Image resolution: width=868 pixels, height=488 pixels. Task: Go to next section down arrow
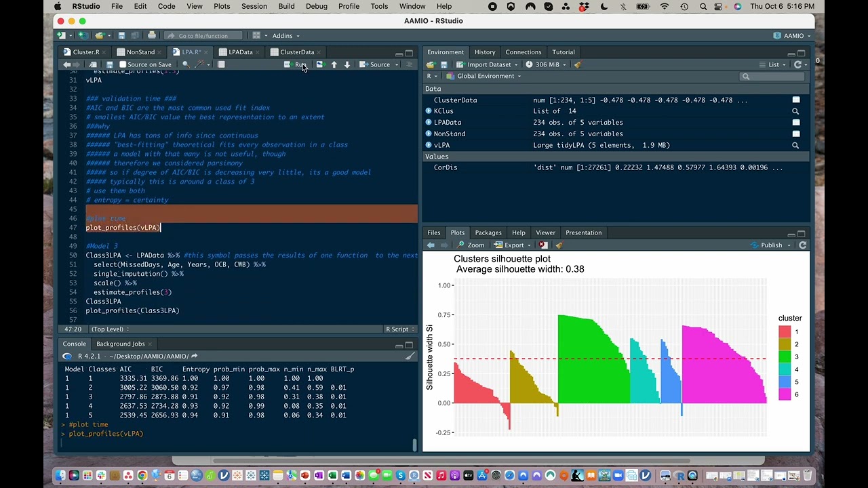pos(347,64)
